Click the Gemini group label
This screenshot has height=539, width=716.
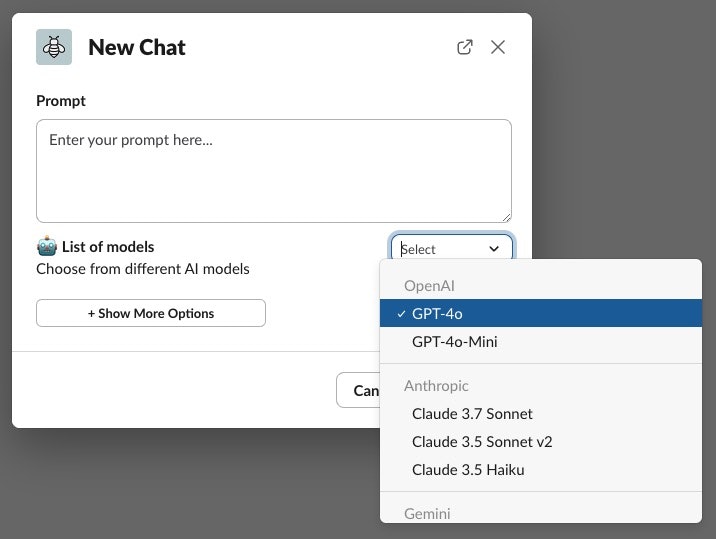pyautogui.click(x=427, y=514)
